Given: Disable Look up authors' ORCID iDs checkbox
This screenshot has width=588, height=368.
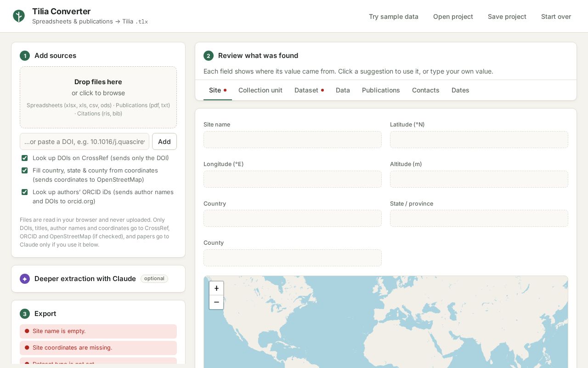Looking at the screenshot, I should point(25,192).
